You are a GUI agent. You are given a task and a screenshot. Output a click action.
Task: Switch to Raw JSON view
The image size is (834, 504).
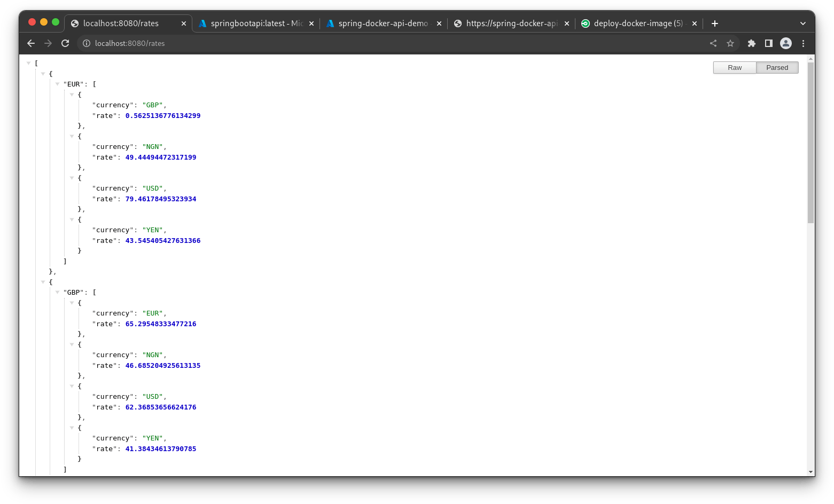click(x=734, y=67)
